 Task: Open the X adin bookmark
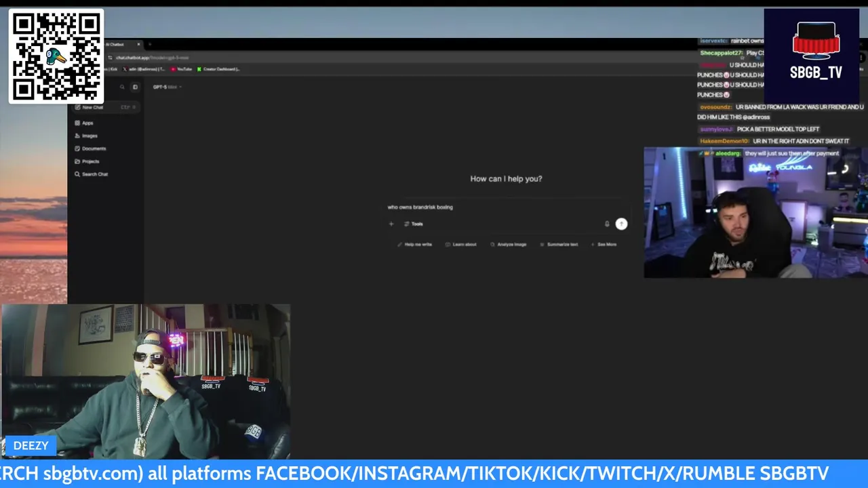coord(144,69)
